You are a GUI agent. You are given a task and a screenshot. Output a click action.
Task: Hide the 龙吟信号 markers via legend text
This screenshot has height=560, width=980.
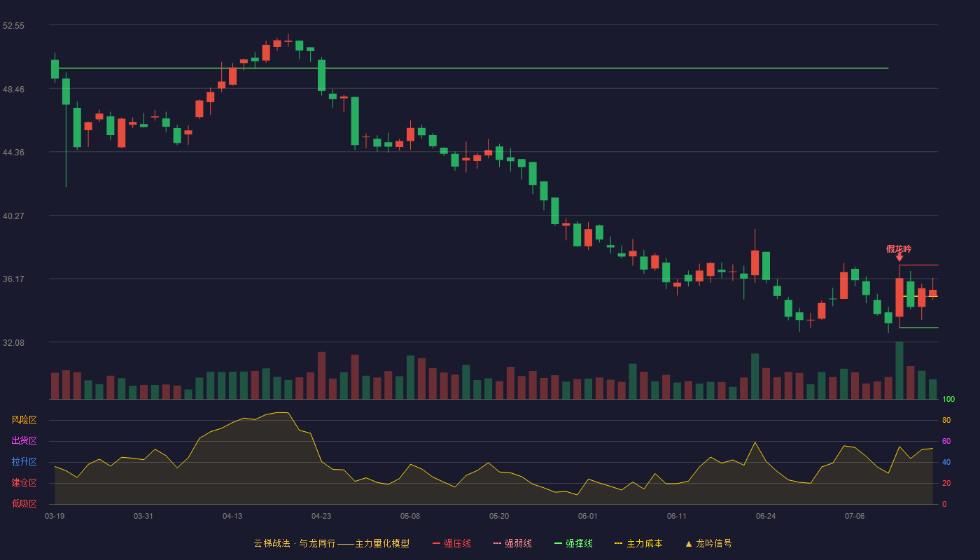point(713,543)
